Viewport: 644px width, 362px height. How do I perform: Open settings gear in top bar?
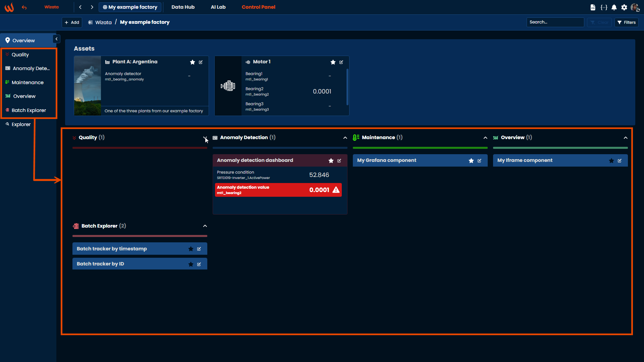coord(624,7)
